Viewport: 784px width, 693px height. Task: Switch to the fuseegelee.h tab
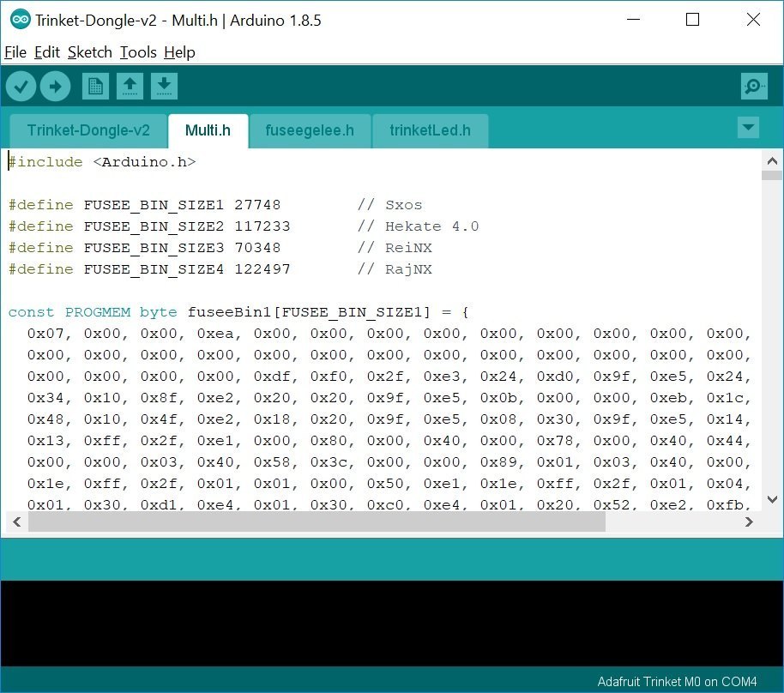click(x=310, y=131)
